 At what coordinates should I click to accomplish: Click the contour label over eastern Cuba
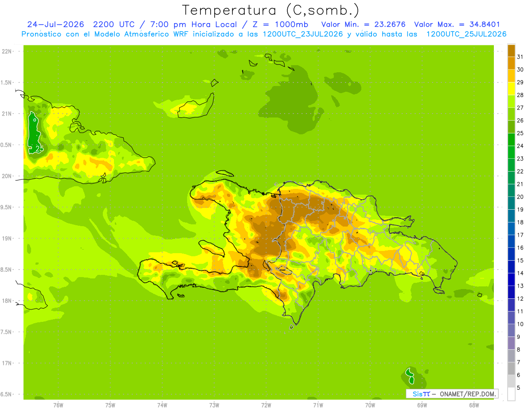point(39,149)
